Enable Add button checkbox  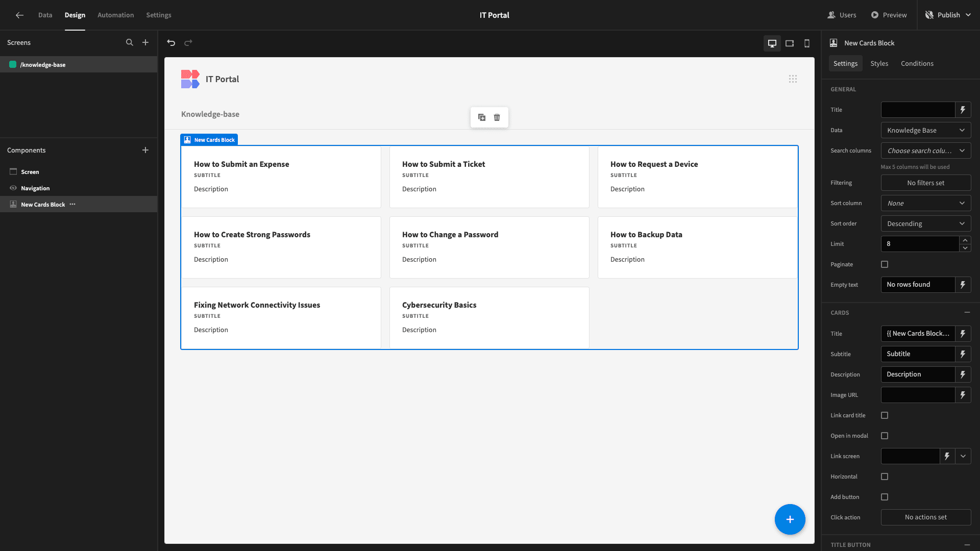(x=885, y=497)
